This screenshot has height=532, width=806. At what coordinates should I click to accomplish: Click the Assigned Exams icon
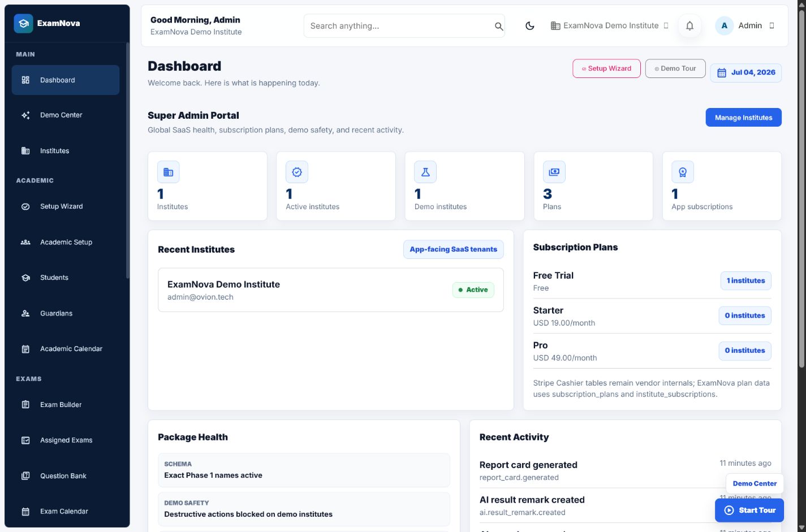pos(25,440)
